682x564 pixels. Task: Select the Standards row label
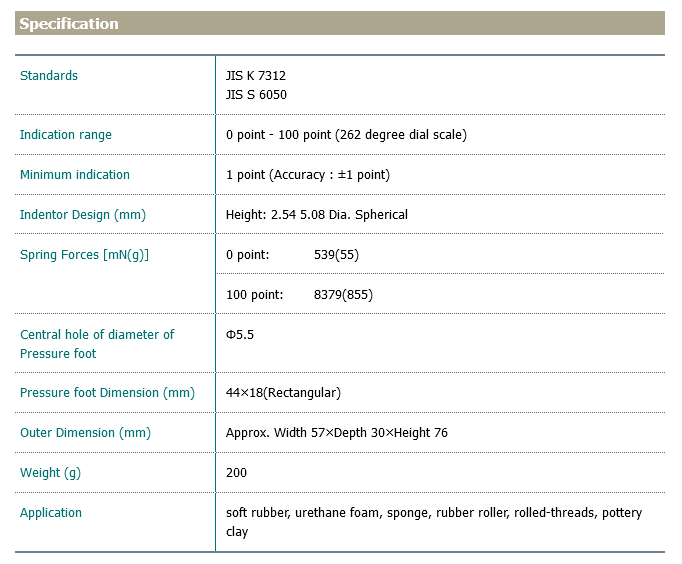coord(49,76)
